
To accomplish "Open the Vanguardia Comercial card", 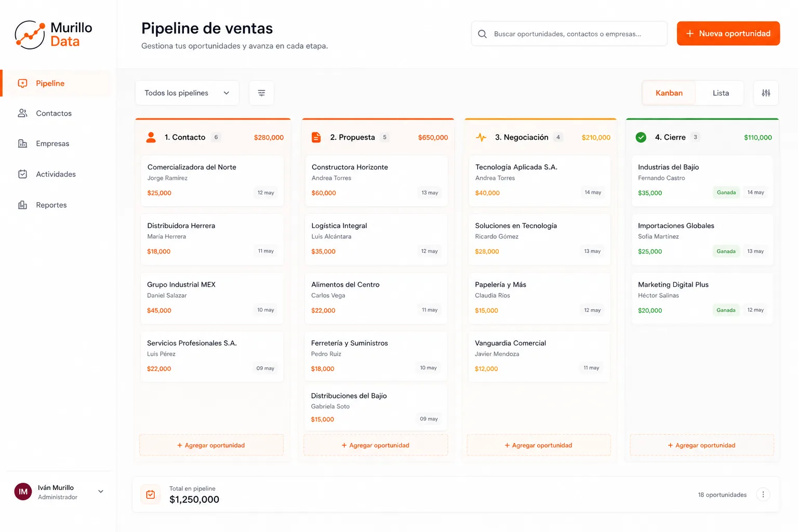I will click(539, 356).
